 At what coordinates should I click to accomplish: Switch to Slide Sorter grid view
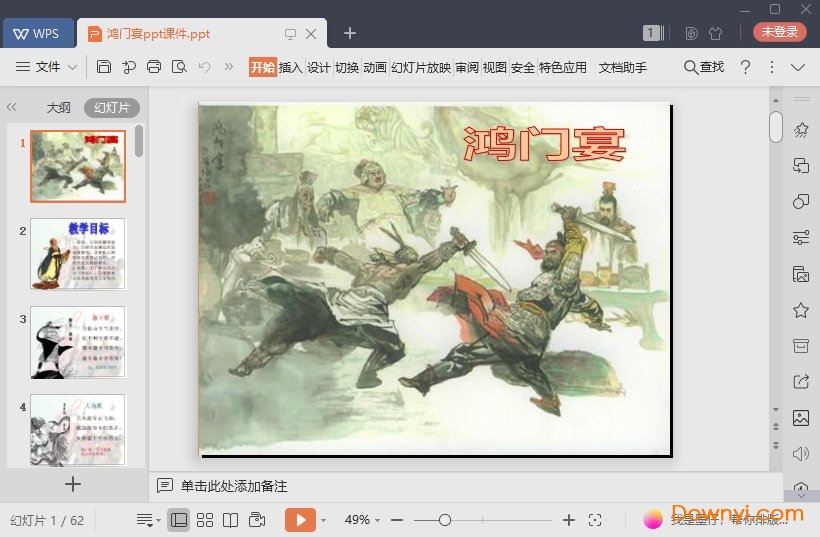(x=204, y=520)
